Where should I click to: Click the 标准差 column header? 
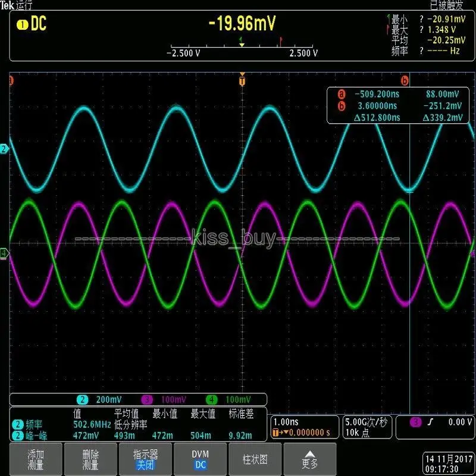[241, 414]
